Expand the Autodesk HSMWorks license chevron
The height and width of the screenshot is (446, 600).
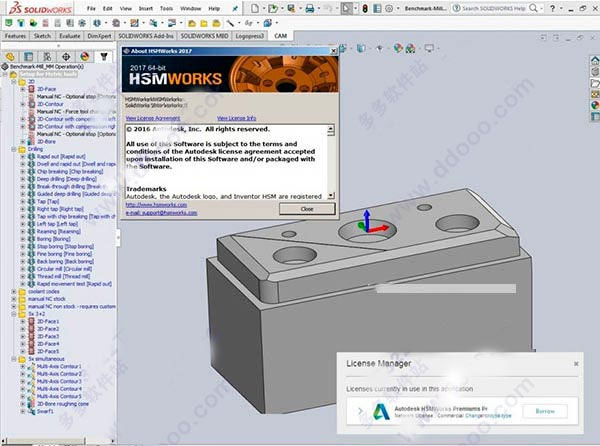click(x=360, y=411)
